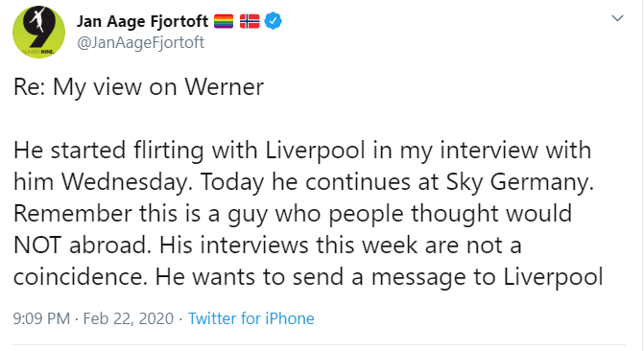Image resolution: width=644 pixels, height=351 pixels.
Task: Click the rainbow flag emoji beside the name
Action: click(x=224, y=21)
